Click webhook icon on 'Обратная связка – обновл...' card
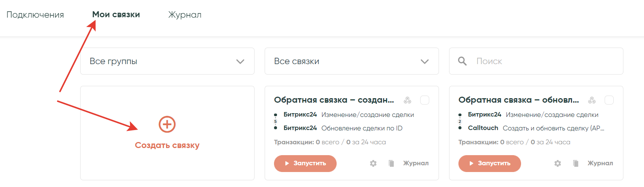This screenshot has width=644, height=187. [592, 100]
